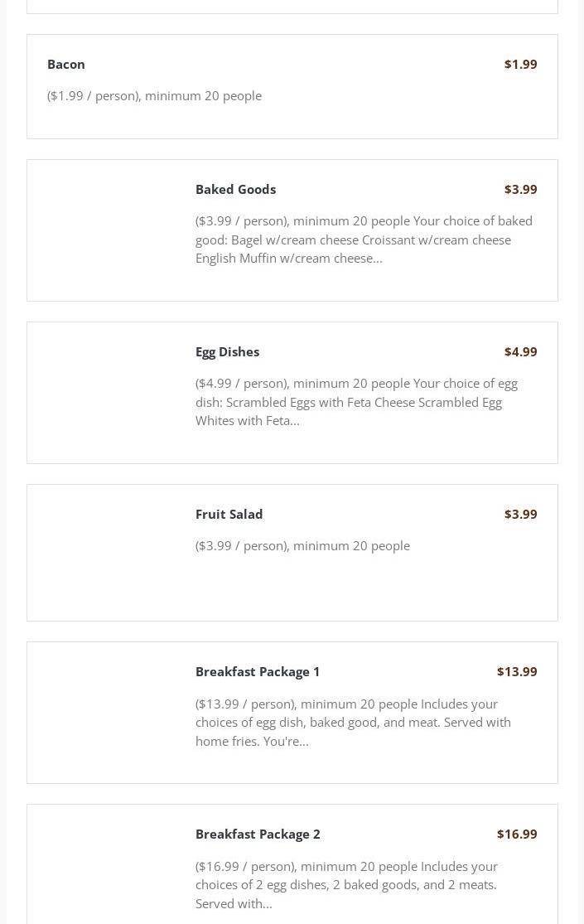Viewport: 584px width, 924px height.
Task: Click the $16.99 price for Breakfast Package 2
Action: click(517, 834)
